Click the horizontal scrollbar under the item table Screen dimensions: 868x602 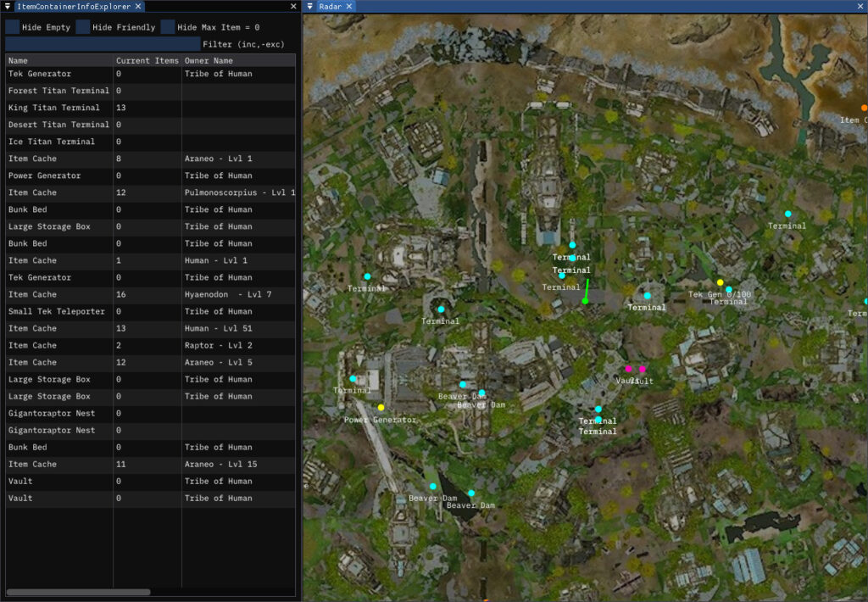pos(78,592)
